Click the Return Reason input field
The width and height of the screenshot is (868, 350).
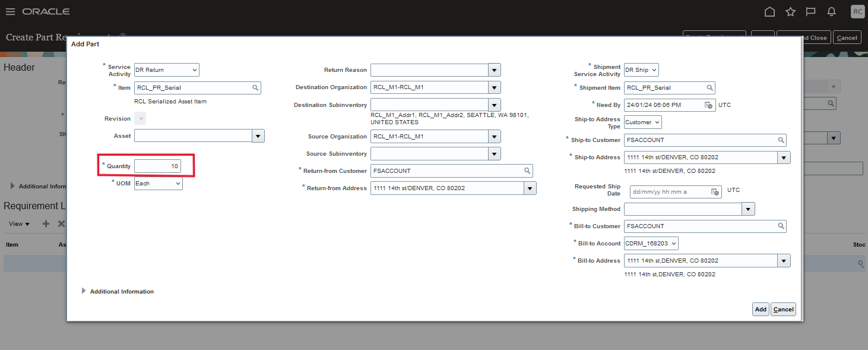point(429,70)
